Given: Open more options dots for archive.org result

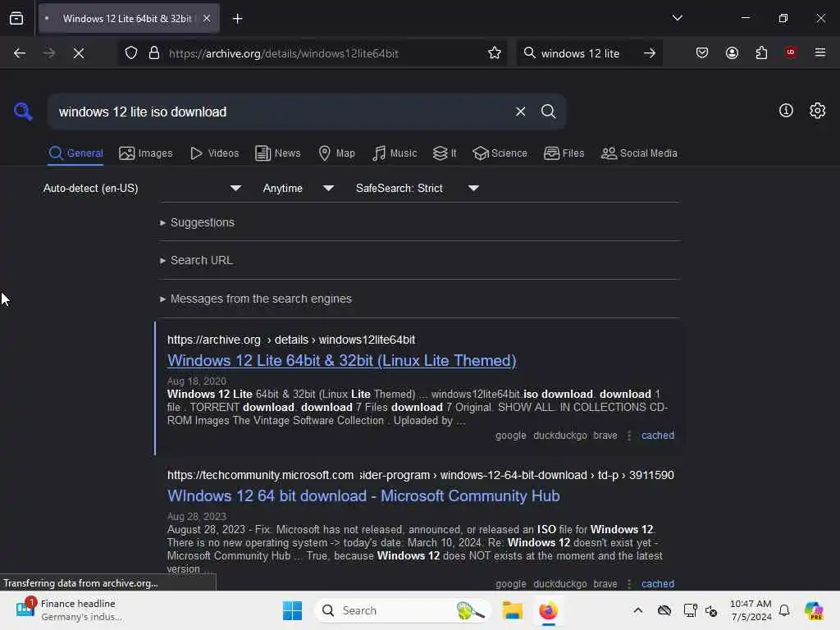Looking at the screenshot, I should tap(629, 436).
